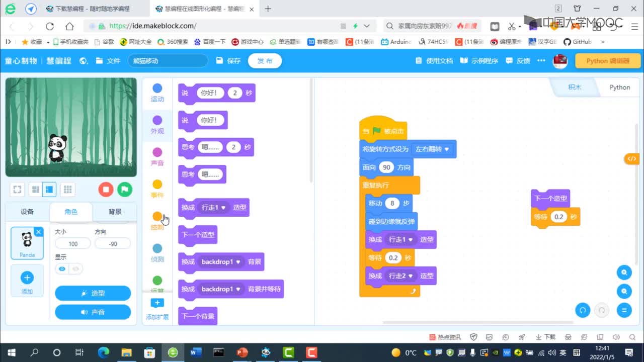
Task: Click the project name field 熊猫移动
Action: click(x=168, y=61)
